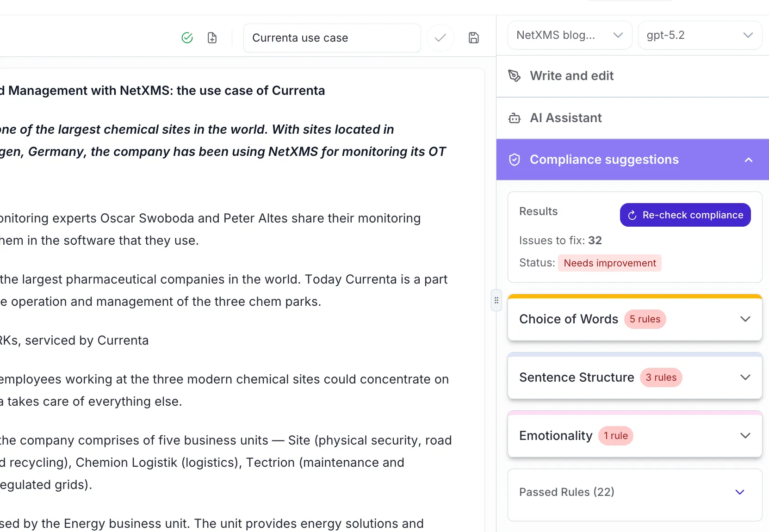Expand the Choice of Words section
The height and width of the screenshot is (532, 769).
coord(745,319)
